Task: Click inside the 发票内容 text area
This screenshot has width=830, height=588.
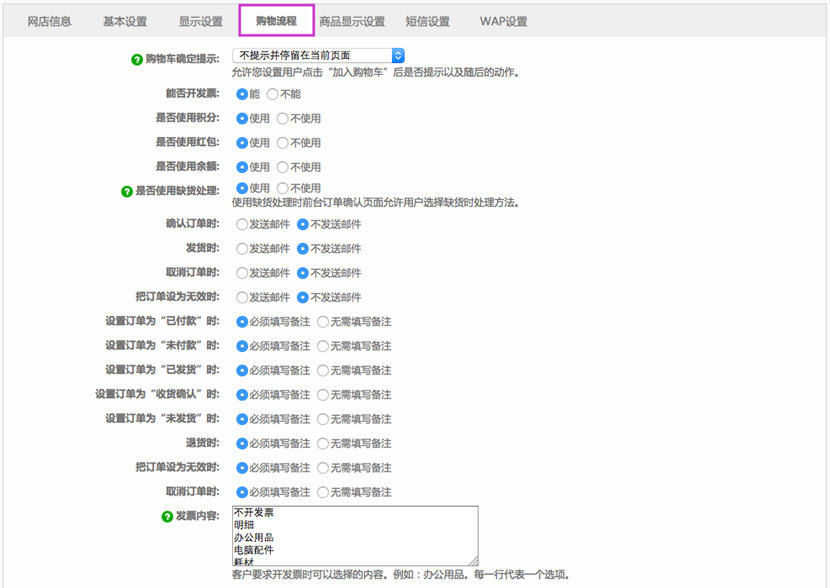Action: (355, 536)
